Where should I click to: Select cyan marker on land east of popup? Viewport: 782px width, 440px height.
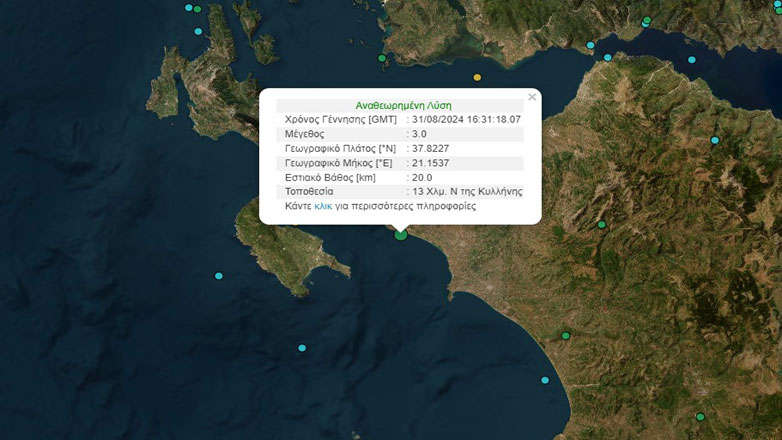715,139
